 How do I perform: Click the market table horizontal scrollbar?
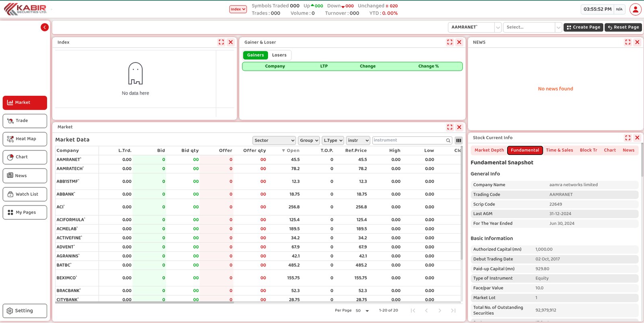(145, 302)
